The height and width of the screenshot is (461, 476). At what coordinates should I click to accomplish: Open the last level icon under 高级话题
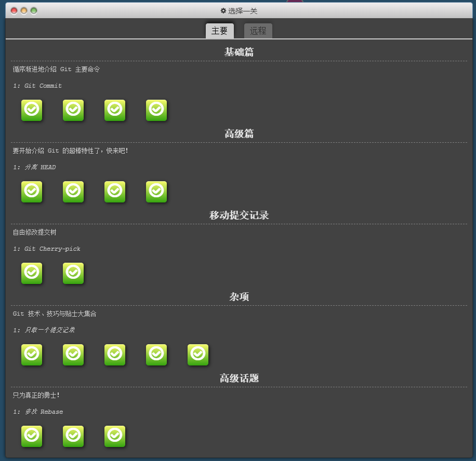click(x=115, y=436)
